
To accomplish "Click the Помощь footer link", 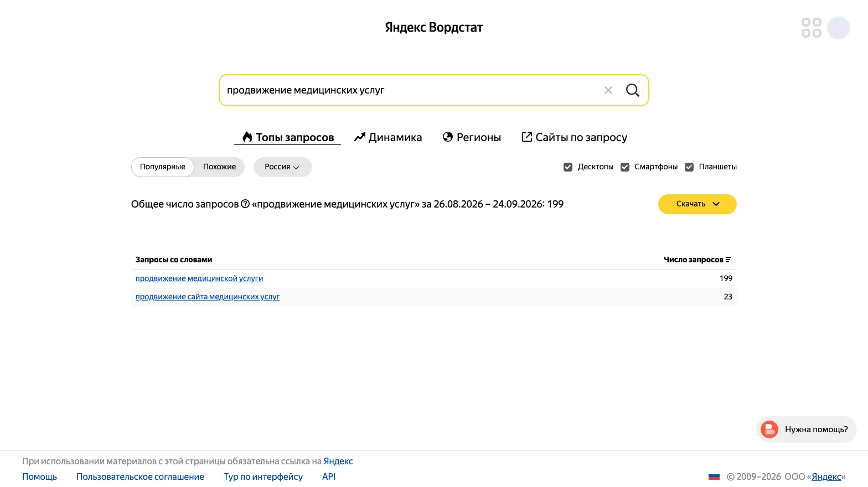I will (x=39, y=477).
